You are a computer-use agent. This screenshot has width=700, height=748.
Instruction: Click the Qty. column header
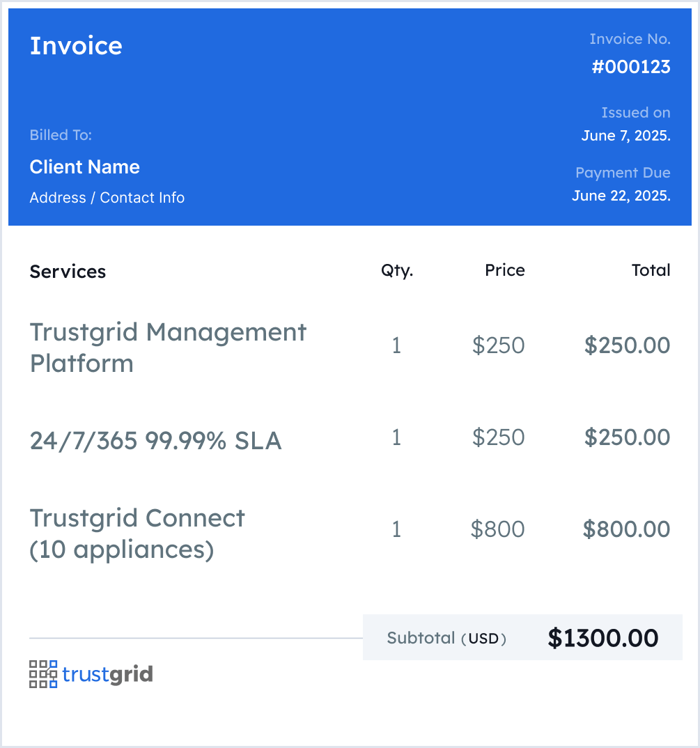[397, 270]
